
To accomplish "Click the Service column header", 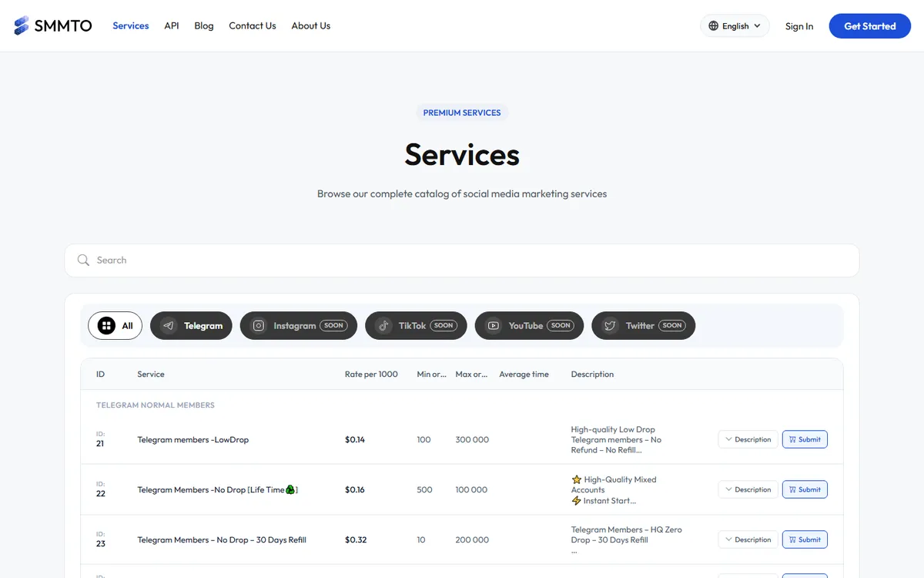I will (x=151, y=374).
